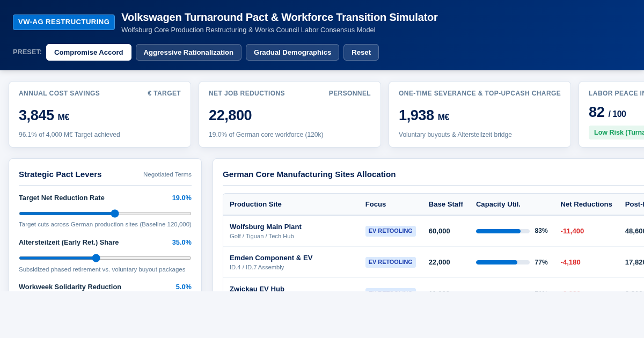Click the Production Site column header
The height and width of the screenshot is (338, 644).
[255, 204]
